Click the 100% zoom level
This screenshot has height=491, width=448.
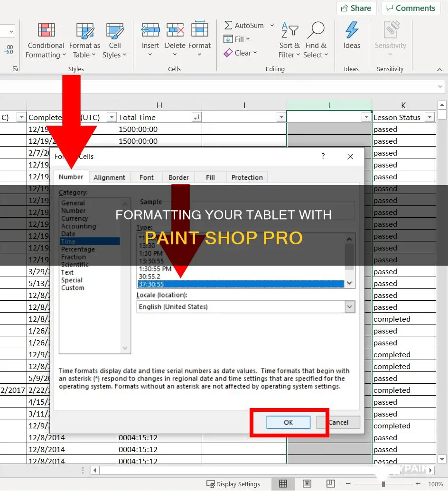pyautogui.click(x=436, y=484)
